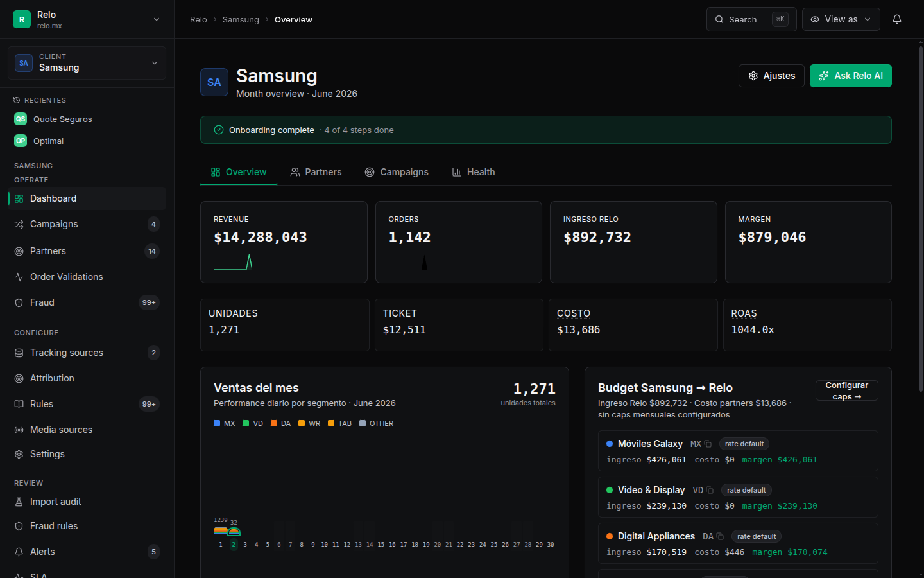
Task: Copy the MX code for Móviles Galaxy
Action: tap(708, 444)
